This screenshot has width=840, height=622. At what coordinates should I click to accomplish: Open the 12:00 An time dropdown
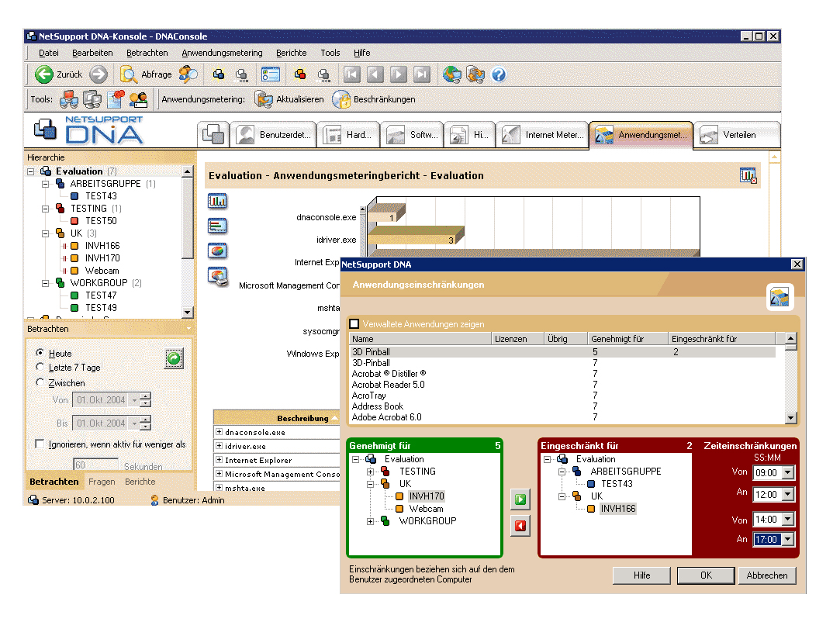point(788,494)
